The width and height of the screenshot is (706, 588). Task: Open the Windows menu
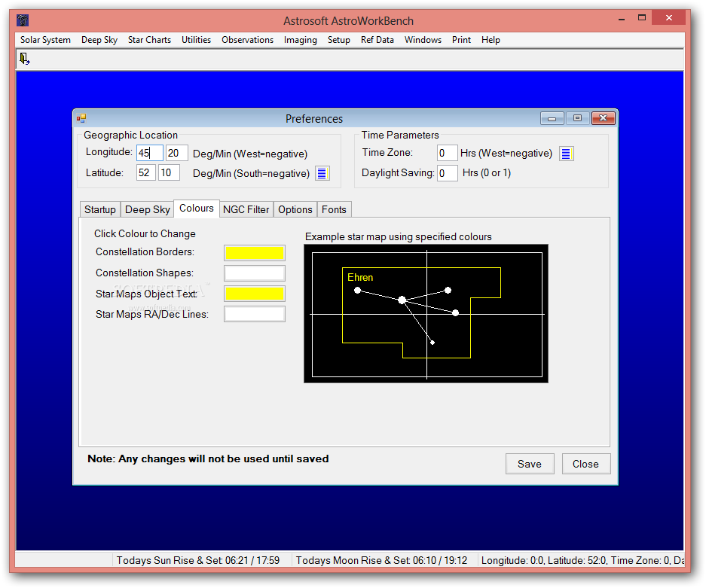point(423,40)
